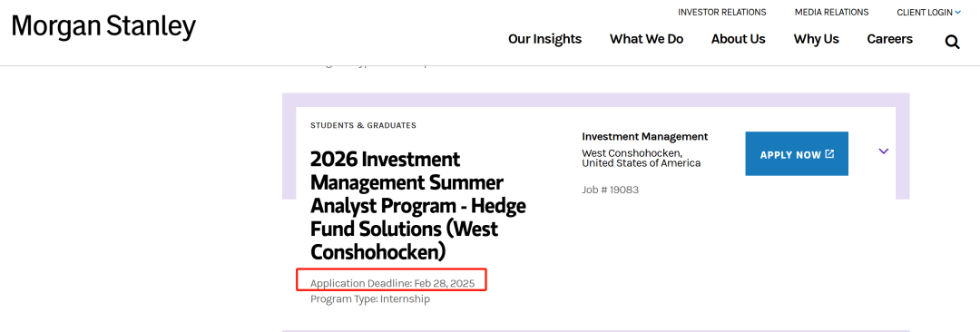Open the 2026 Investment Management Summer Analyst title
Screen dimensions: 980x332
(418, 205)
